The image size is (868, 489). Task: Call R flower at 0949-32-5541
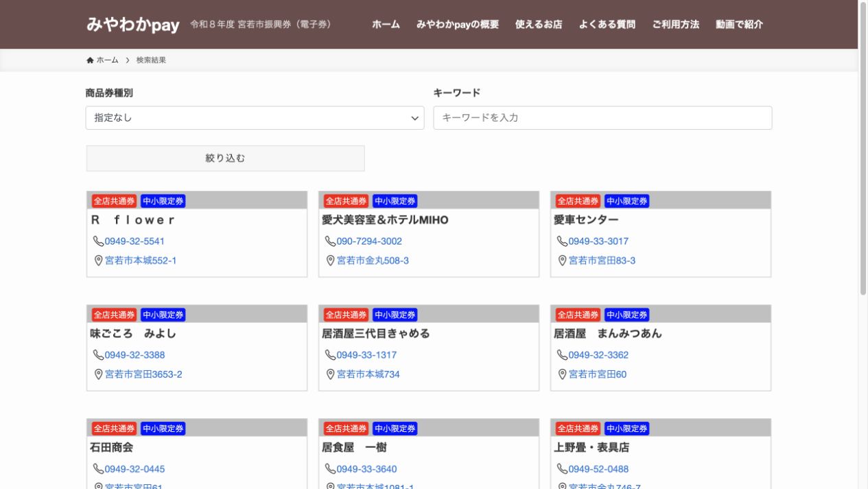click(x=134, y=241)
